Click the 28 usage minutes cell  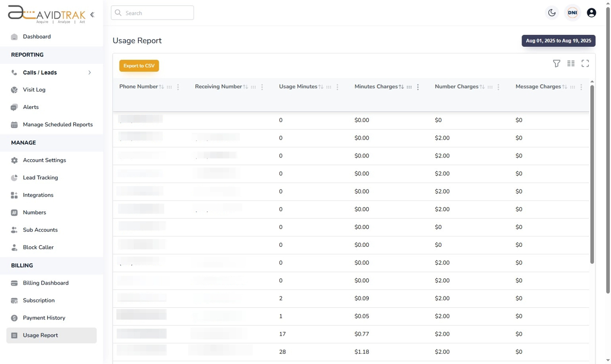point(283,352)
